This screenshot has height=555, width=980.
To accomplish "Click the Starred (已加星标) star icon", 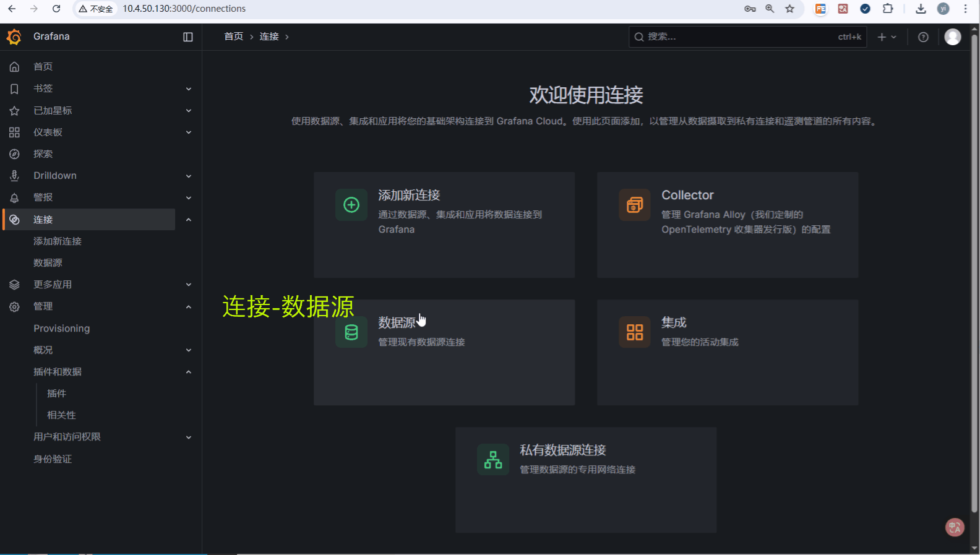I will (14, 111).
